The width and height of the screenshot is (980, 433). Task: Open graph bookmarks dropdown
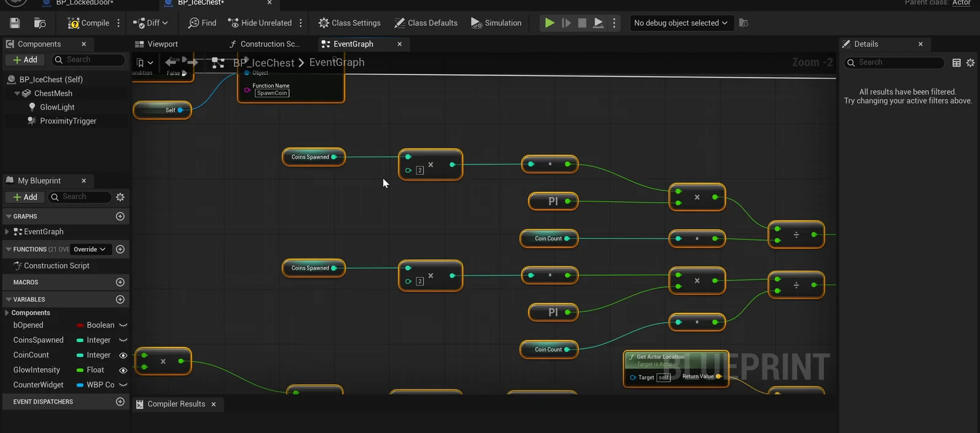click(145, 62)
